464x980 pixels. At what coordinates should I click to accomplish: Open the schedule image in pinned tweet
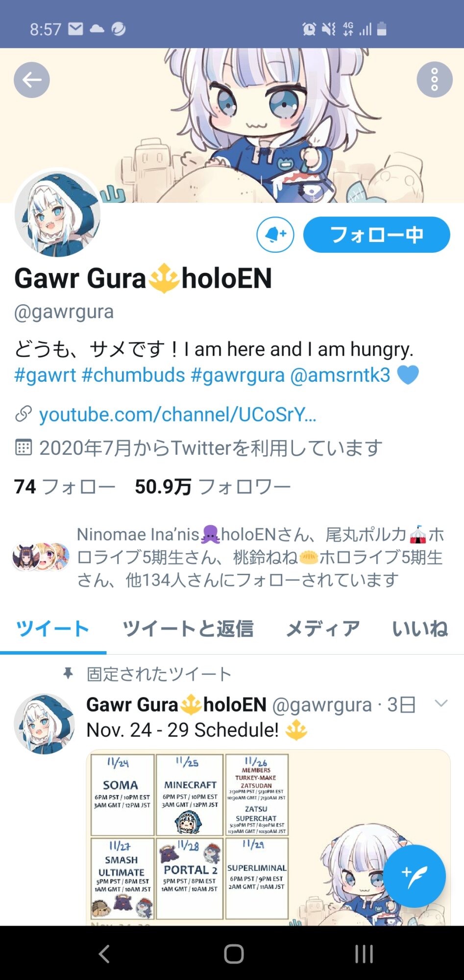pos(268,837)
